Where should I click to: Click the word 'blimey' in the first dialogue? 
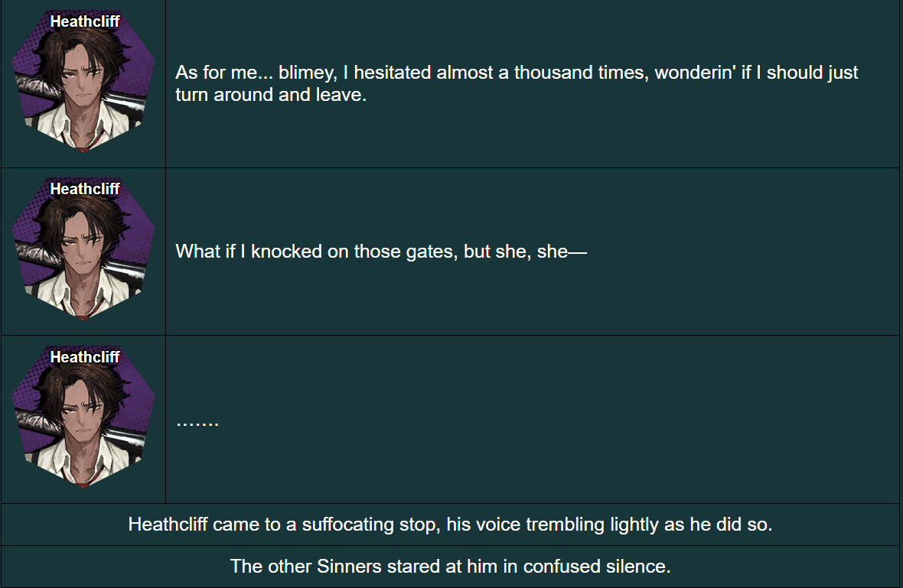coord(306,73)
